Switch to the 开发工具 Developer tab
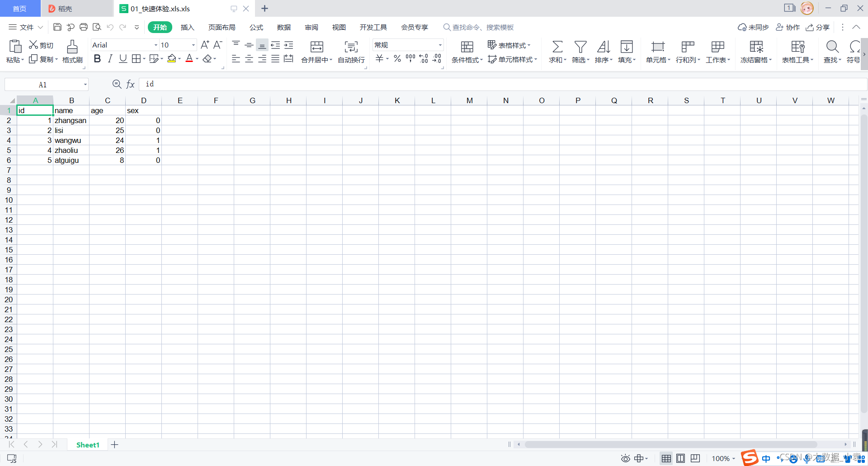 373,27
